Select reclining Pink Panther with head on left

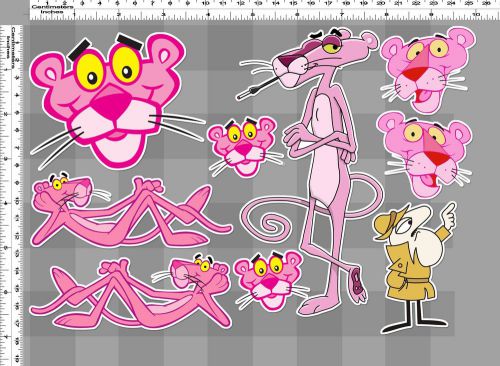coord(132,210)
